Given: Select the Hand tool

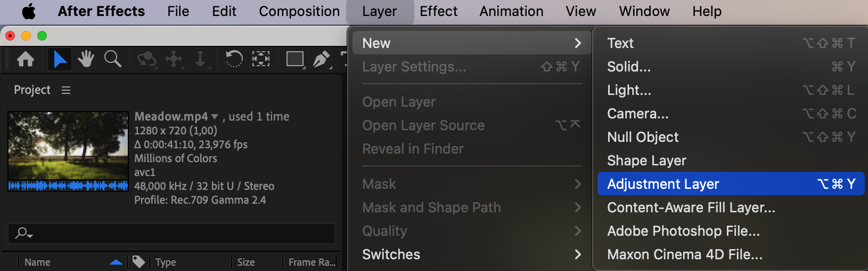Looking at the screenshot, I should 86,59.
